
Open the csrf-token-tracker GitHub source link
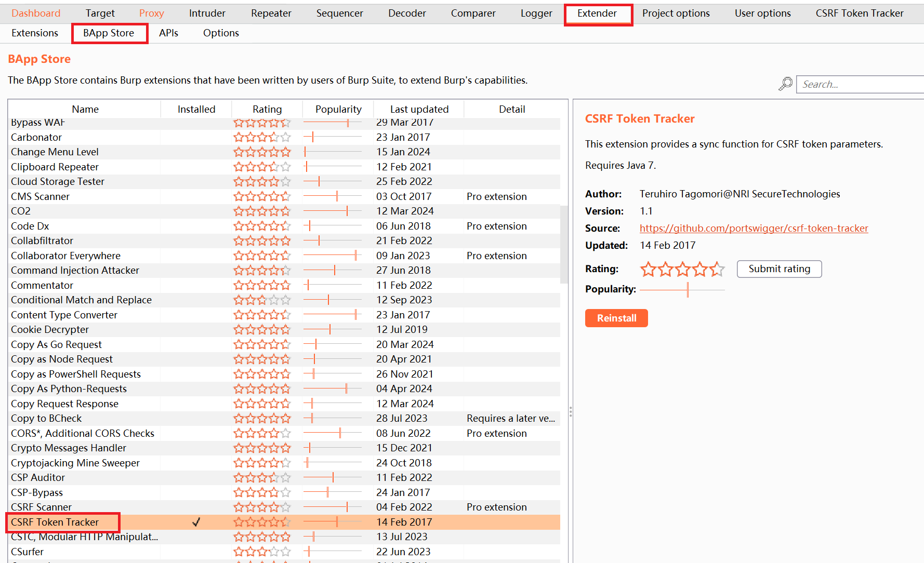tap(754, 228)
